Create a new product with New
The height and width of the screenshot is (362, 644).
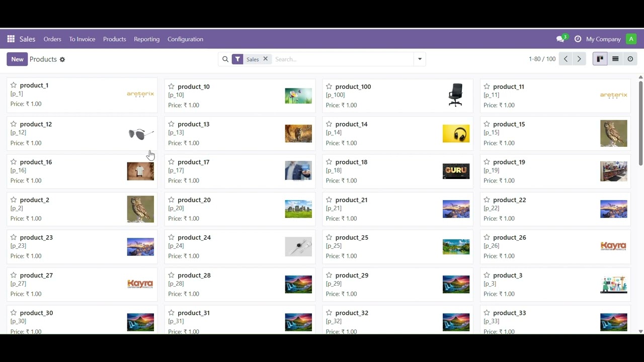pos(17,59)
